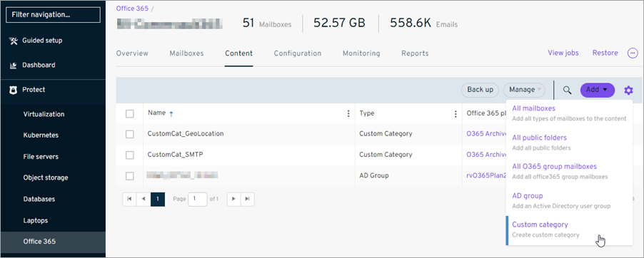Open the Configuration tab
Image resolution: width=644 pixels, height=258 pixels.
pyautogui.click(x=298, y=53)
